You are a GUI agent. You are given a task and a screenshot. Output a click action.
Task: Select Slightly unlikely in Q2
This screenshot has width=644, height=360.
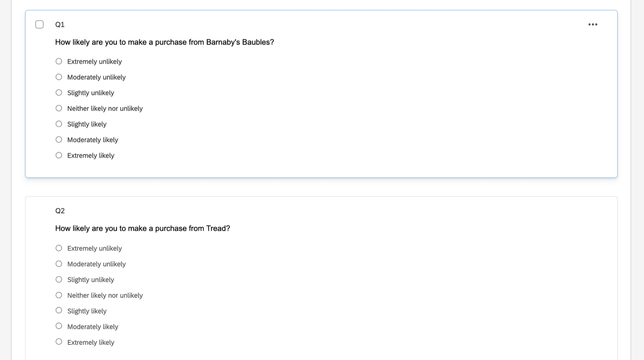click(59, 280)
